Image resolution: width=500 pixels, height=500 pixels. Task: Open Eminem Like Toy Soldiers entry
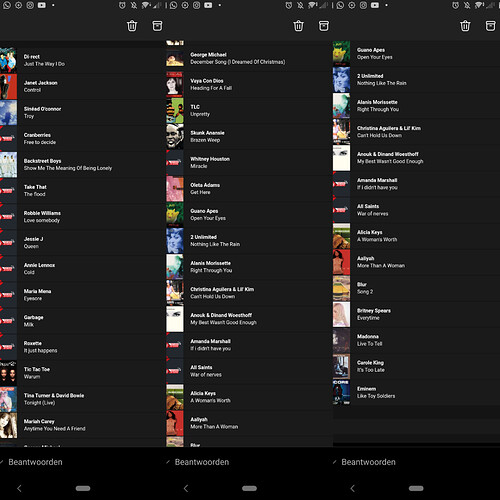[x=416, y=392]
